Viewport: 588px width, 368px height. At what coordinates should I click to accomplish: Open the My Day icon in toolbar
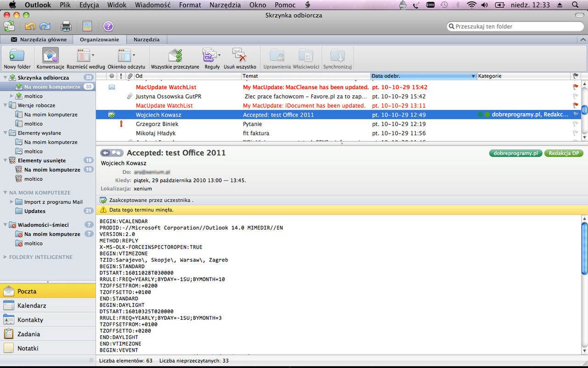tap(87, 26)
